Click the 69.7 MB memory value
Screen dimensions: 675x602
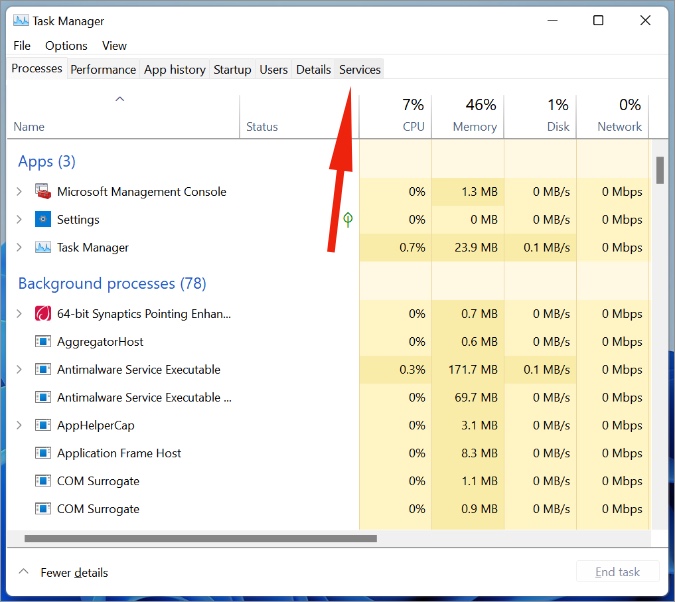pos(476,397)
